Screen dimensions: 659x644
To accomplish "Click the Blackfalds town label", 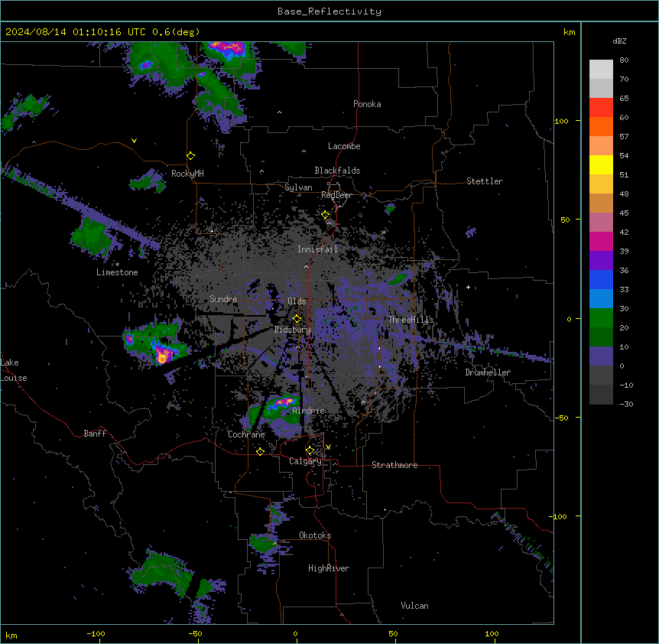I will click(337, 171).
